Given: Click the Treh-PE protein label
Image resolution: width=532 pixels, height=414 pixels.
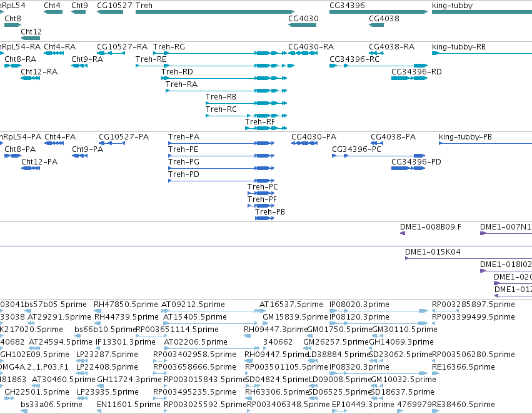Looking at the screenshot, I should [183, 149].
